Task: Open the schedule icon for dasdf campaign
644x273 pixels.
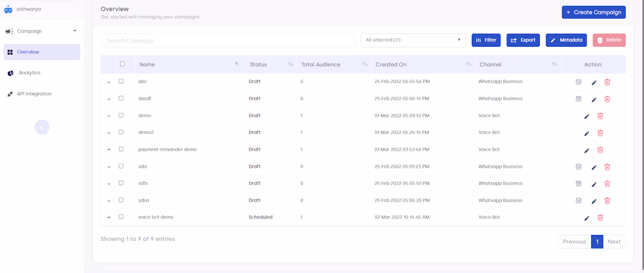Action: [x=578, y=99]
